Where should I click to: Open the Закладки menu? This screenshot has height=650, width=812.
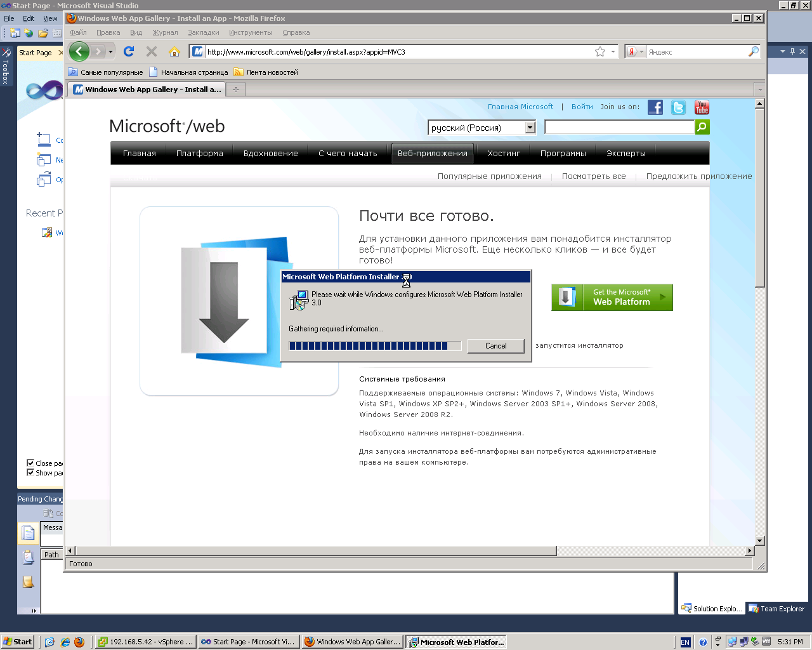[x=204, y=32]
